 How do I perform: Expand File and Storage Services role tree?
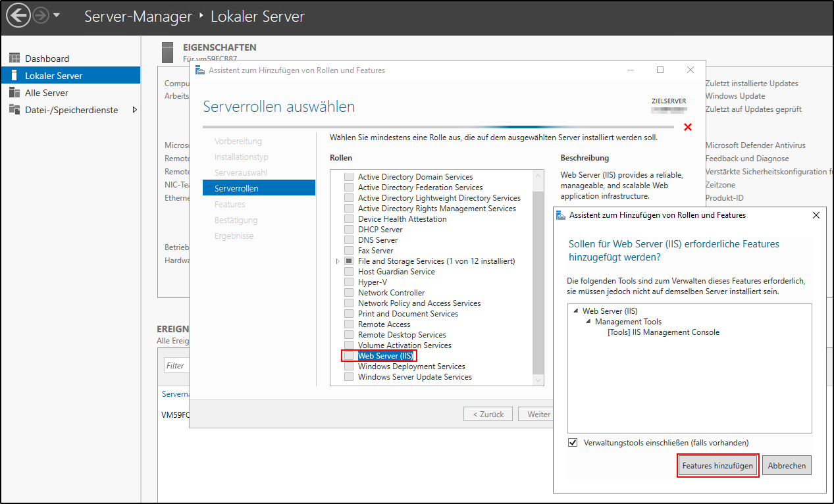pyautogui.click(x=337, y=261)
